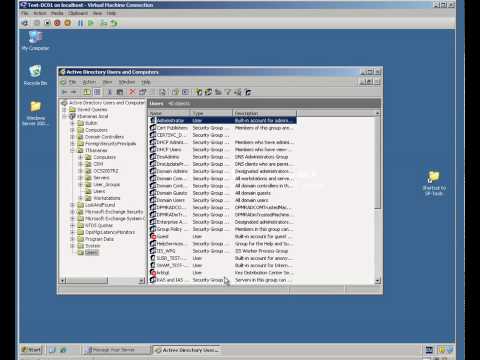Click the create new group toolbar icon
The width and height of the screenshot is (480, 360).
tap(208, 92)
